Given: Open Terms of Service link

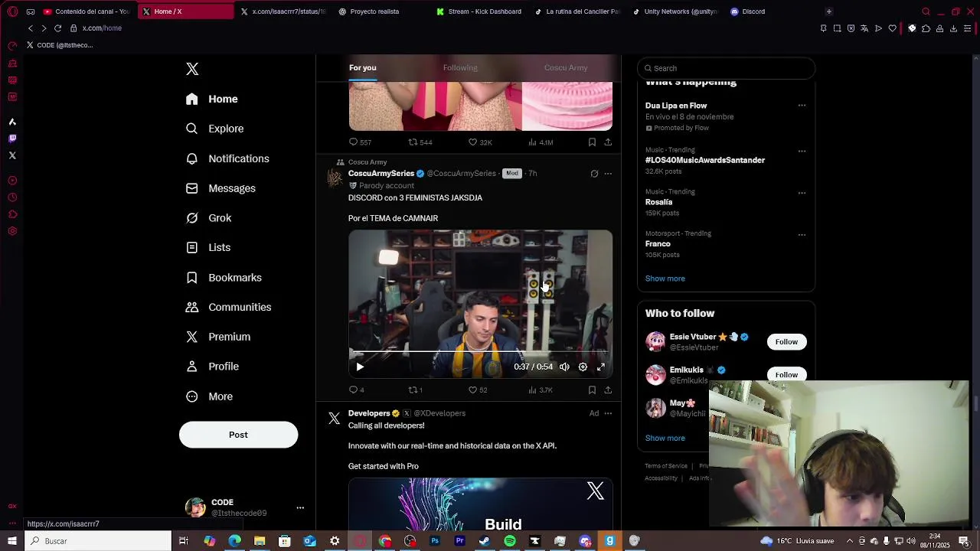Looking at the screenshot, I should pyautogui.click(x=665, y=466).
